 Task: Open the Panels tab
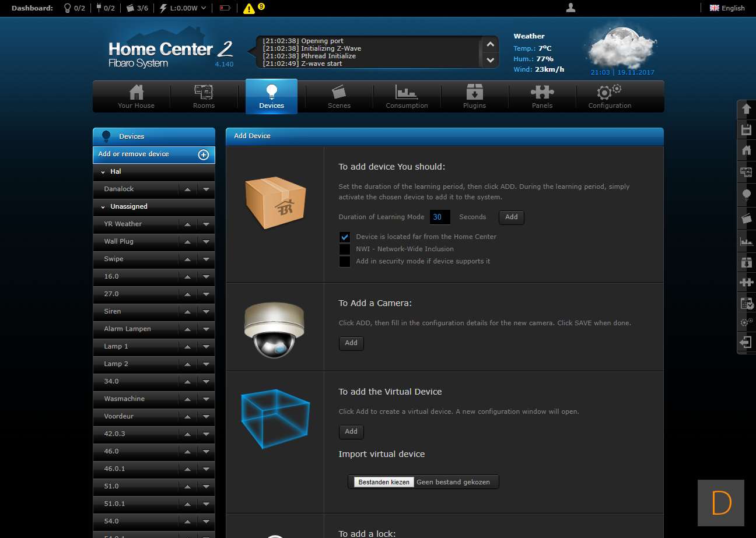tap(542, 96)
